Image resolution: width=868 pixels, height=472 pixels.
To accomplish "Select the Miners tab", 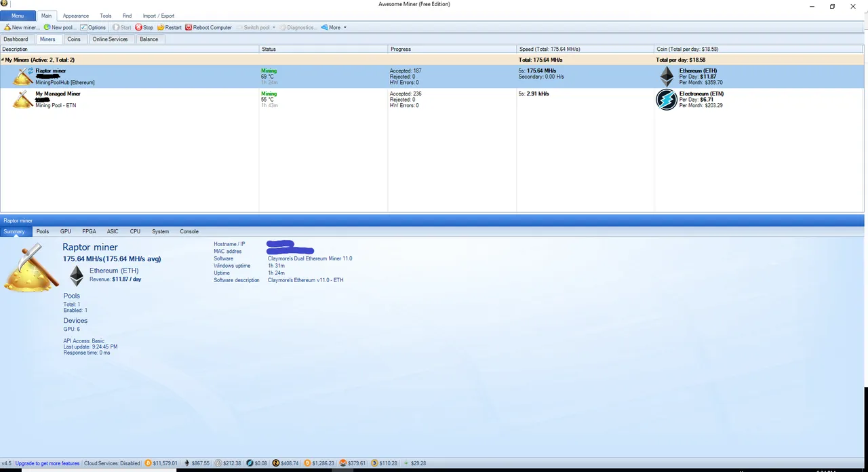I will [47, 39].
